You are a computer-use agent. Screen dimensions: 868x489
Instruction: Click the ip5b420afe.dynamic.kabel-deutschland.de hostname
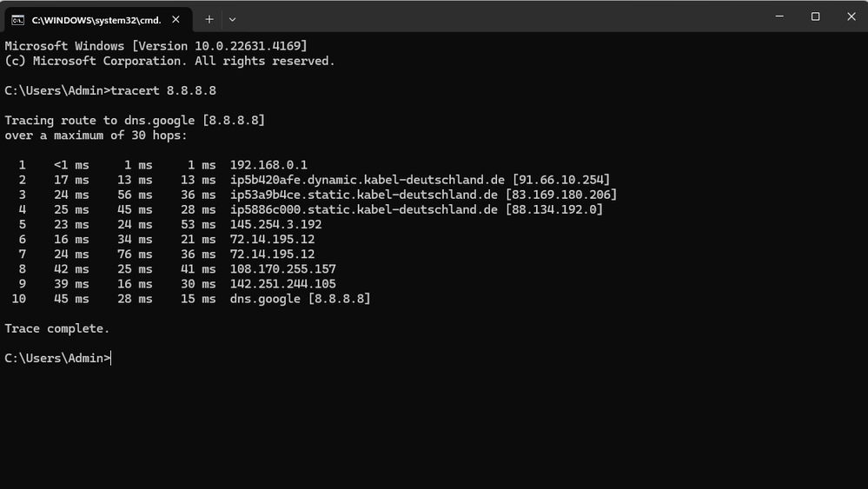pyautogui.click(x=361, y=180)
